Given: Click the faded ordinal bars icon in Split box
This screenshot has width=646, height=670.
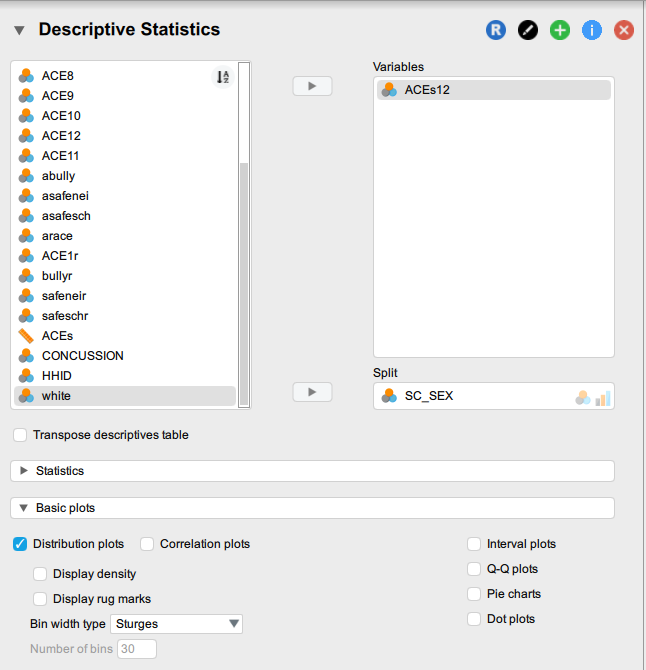Looking at the screenshot, I should (603, 398).
